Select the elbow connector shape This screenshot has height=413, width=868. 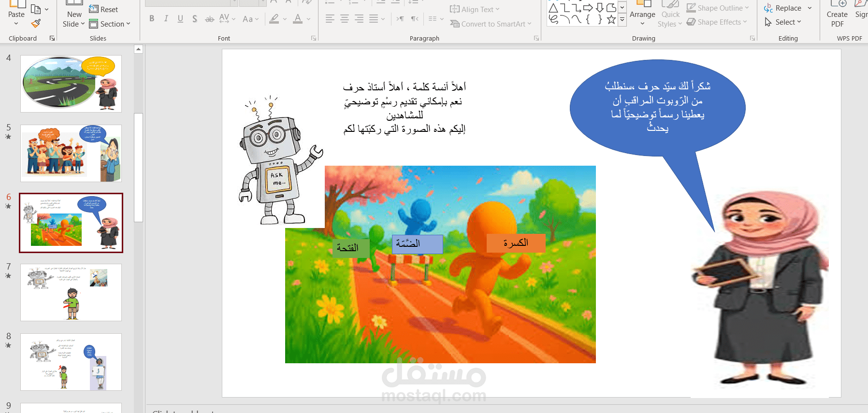coord(565,8)
